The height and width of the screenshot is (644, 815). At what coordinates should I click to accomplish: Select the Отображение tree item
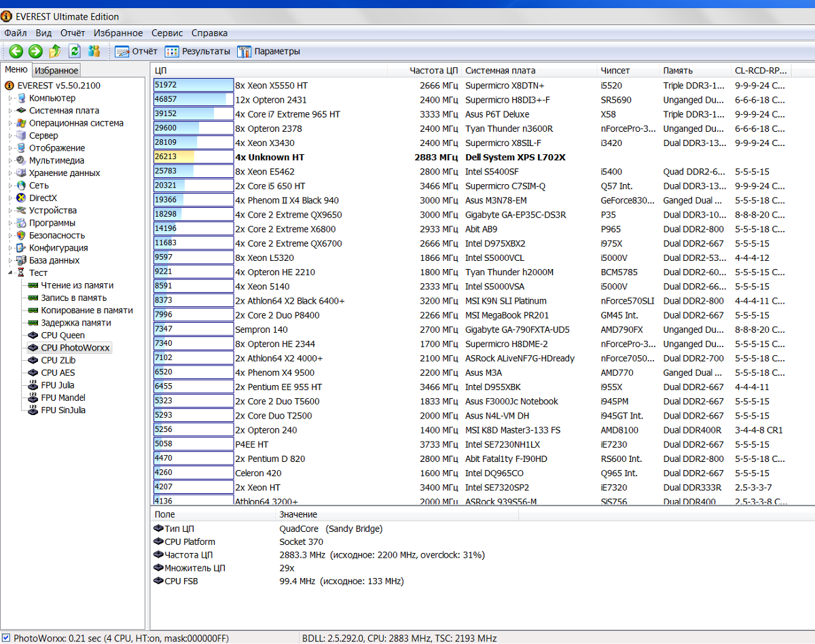[57, 147]
